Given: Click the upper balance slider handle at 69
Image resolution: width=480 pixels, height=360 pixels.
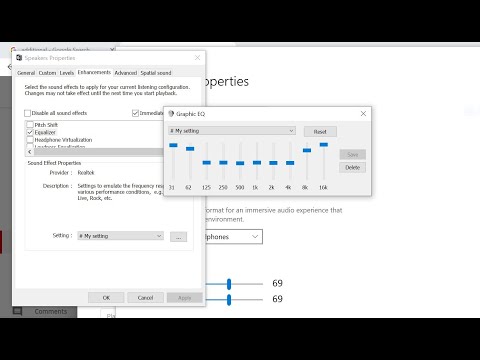Looking at the screenshot, I should pos(229,284).
